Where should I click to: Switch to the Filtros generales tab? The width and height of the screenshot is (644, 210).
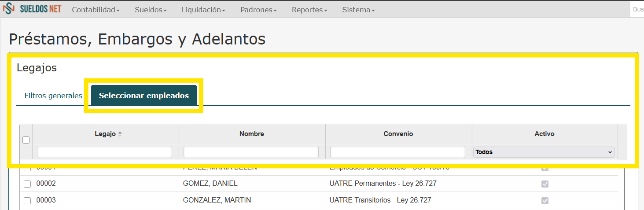pyautogui.click(x=53, y=96)
